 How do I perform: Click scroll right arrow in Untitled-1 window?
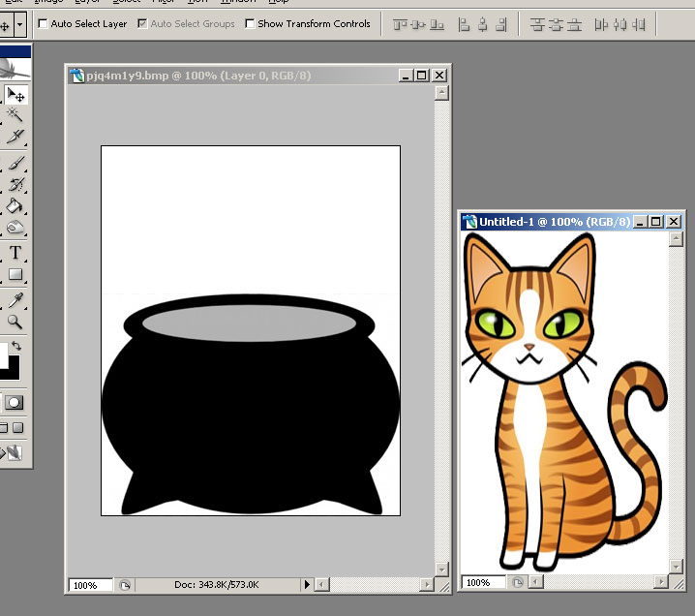(x=661, y=581)
